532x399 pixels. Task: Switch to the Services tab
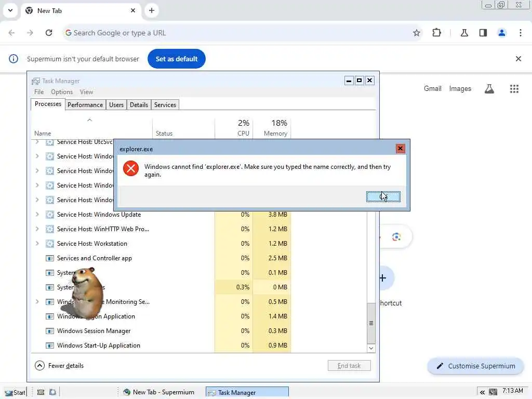pos(165,105)
